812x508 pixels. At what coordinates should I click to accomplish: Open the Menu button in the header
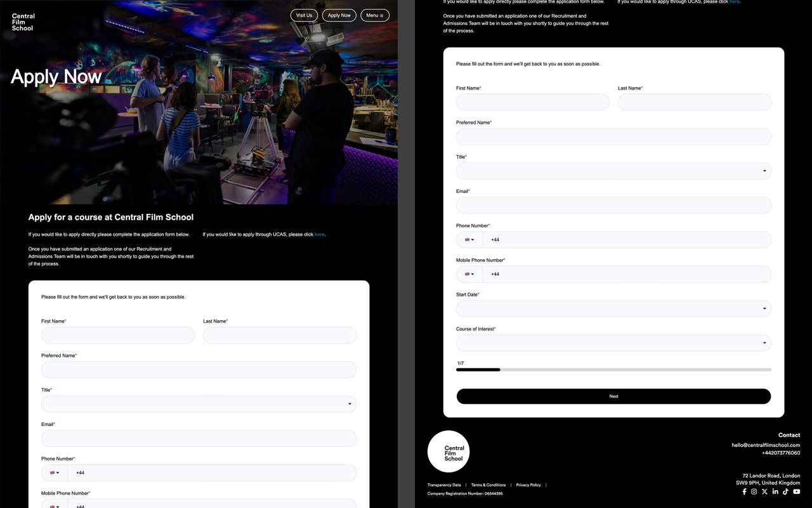[375, 15]
